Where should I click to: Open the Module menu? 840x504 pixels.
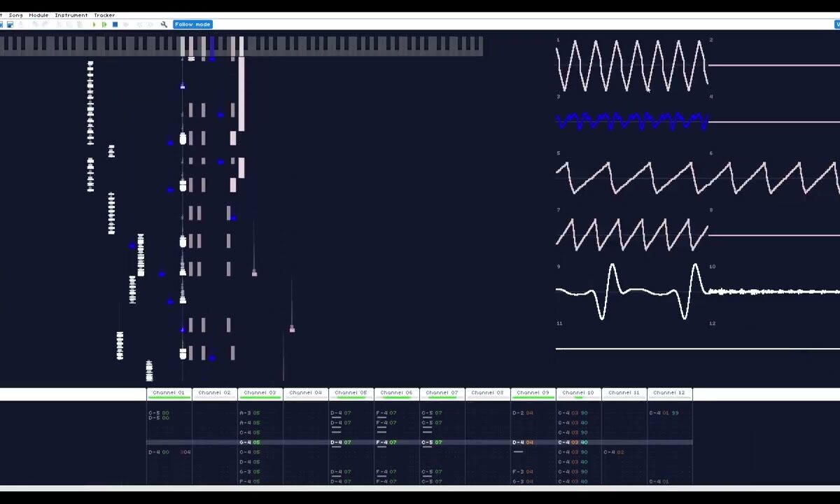38,15
